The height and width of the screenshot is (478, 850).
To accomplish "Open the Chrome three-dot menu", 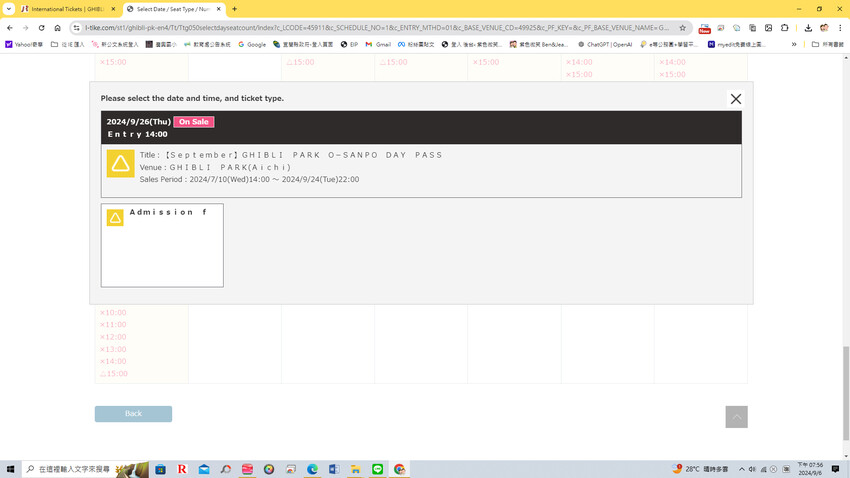I will click(840, 28).
